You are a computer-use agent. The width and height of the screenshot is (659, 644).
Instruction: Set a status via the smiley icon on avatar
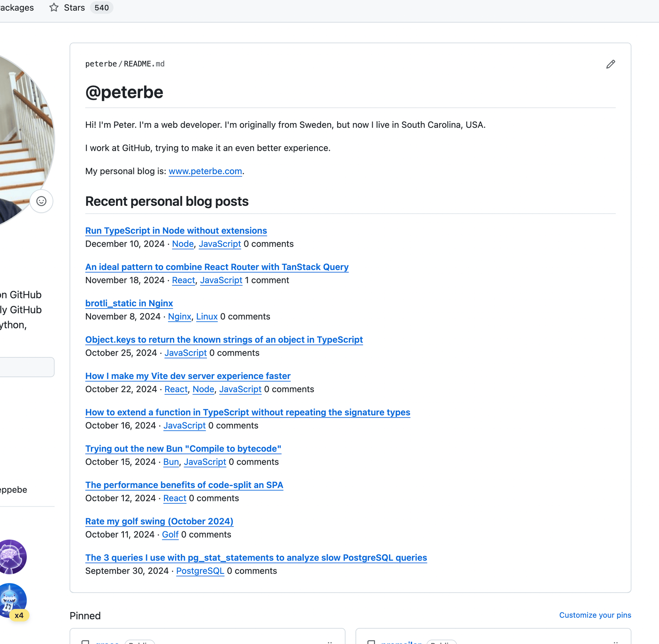coord(41,201)
